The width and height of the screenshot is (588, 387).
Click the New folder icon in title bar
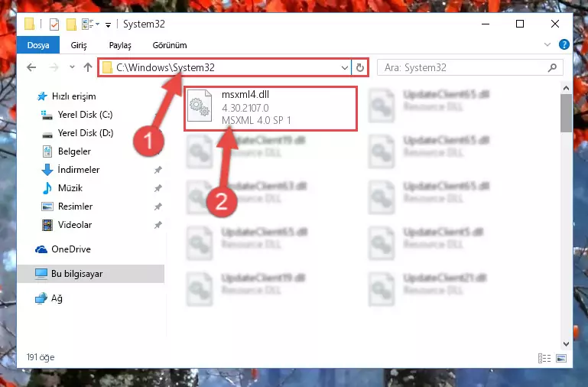[x=71, y=24]
